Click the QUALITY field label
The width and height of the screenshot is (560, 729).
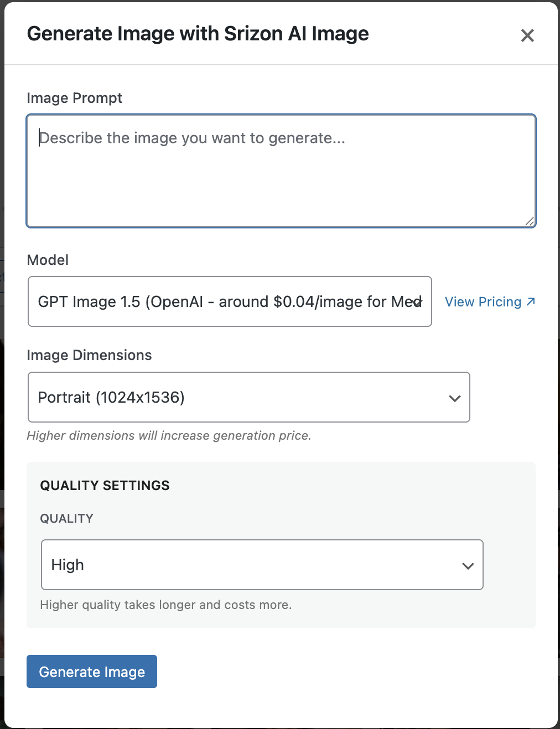point(66,518)
